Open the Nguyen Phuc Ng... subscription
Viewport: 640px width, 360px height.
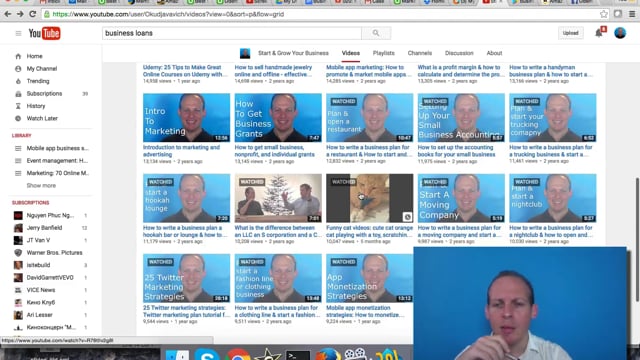pos(51,216)
